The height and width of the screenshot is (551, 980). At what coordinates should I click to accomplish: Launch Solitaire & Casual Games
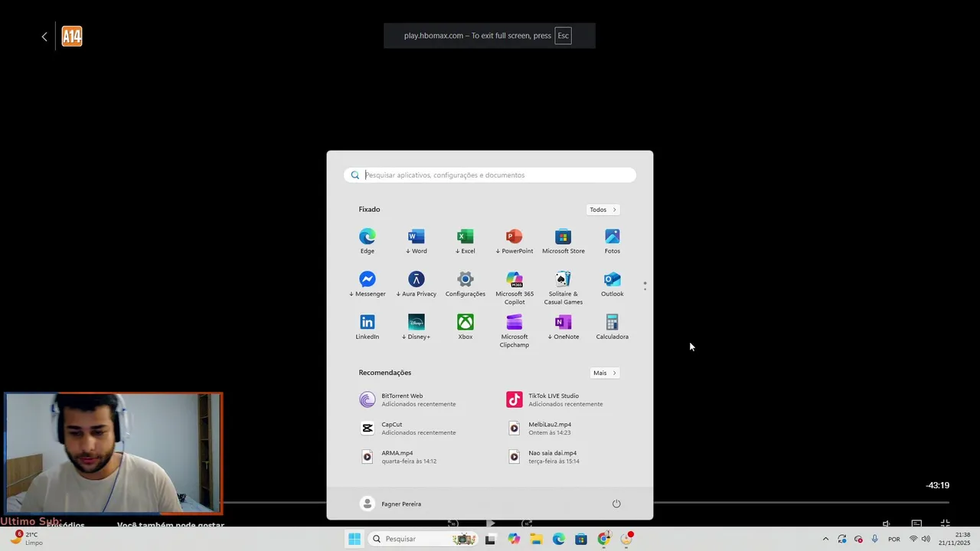[x=563, y=288]
